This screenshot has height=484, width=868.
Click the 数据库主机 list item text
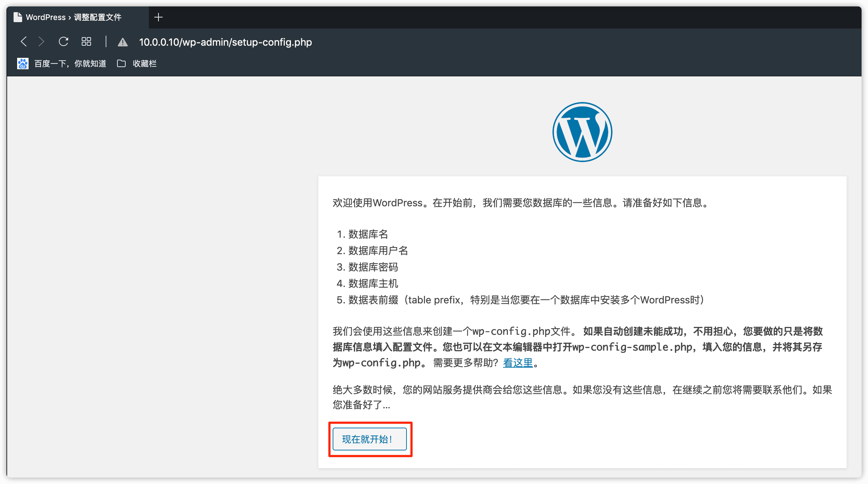click(x=373, y=283)
